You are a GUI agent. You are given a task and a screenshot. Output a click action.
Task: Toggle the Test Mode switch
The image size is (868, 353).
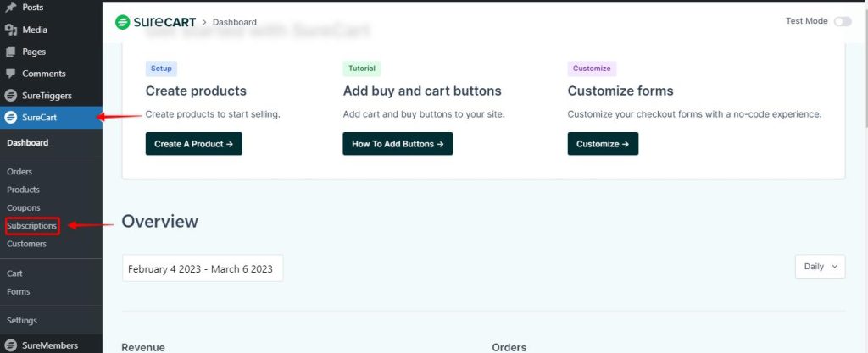click(843, 21)
